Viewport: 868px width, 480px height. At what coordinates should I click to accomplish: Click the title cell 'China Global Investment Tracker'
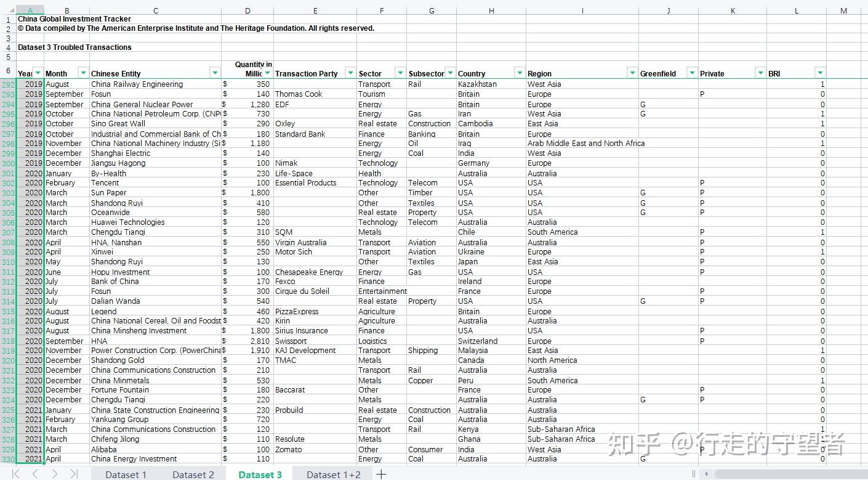click(x=74, y=19)
